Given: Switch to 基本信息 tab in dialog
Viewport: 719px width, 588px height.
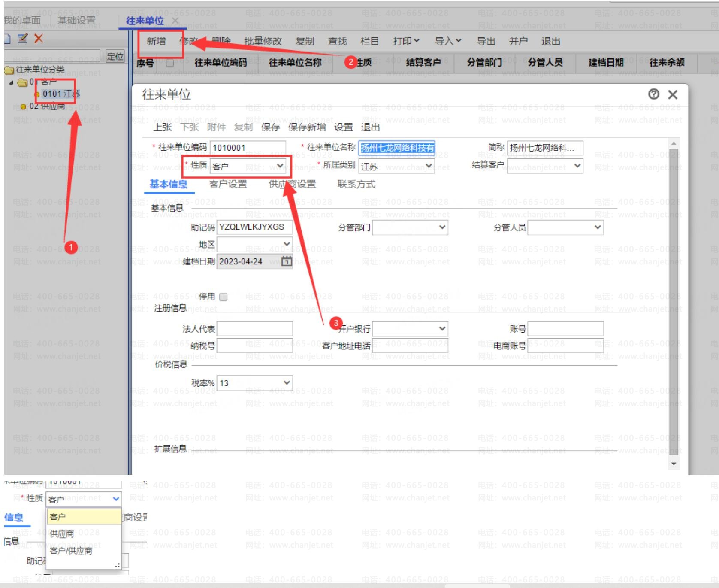Looking at the screenshot, I should coord(169,184).
